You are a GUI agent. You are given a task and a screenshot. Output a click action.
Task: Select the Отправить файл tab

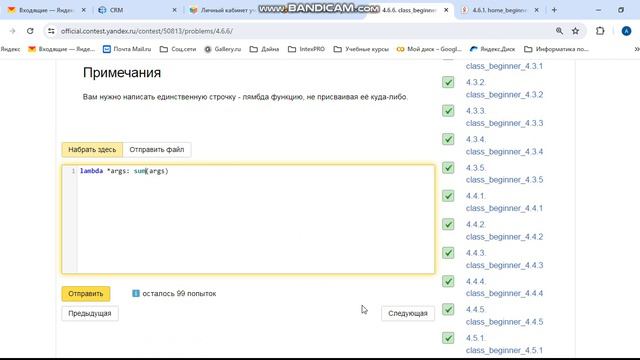157,150
